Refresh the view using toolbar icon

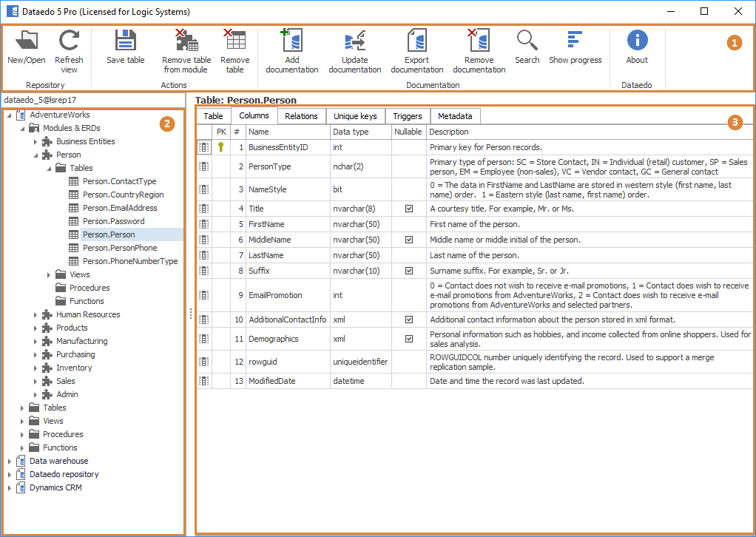[x=69, y=41]
